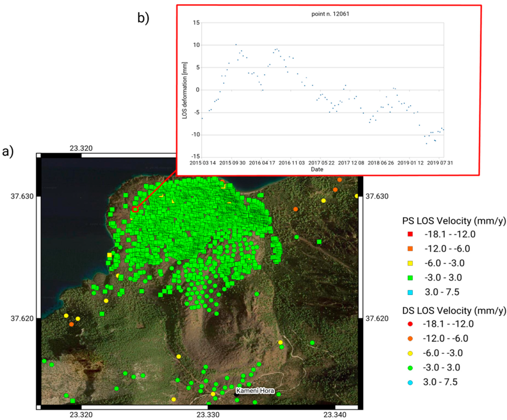507x420 pixels.
Task: Click the 2017 05 22 date tick label
Action: [321, 163]
